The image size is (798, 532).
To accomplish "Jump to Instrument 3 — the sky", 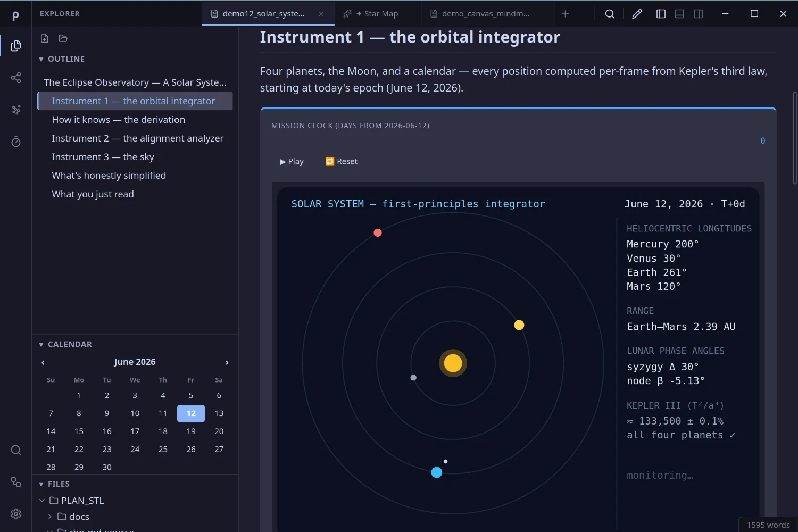I will pyautogui.click(x=135, y=157).
